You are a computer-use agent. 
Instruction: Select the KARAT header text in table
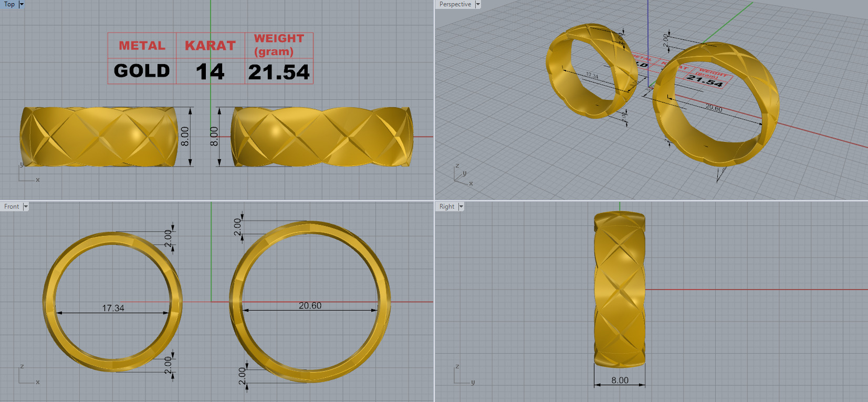pos(210,46)
